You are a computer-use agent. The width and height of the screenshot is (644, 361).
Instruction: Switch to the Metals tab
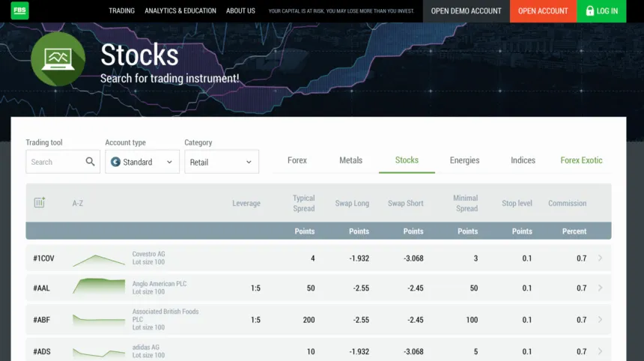(350, 160)
